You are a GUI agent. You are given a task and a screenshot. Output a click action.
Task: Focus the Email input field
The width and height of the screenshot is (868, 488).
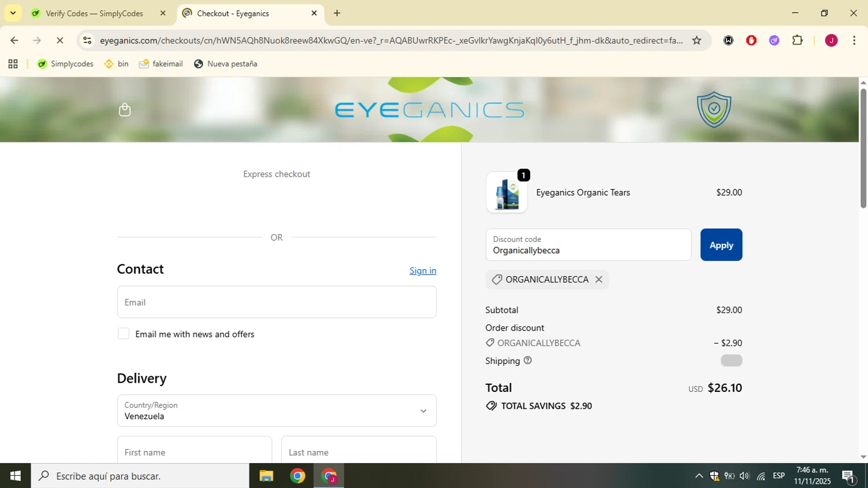click(x=277, y=302)
